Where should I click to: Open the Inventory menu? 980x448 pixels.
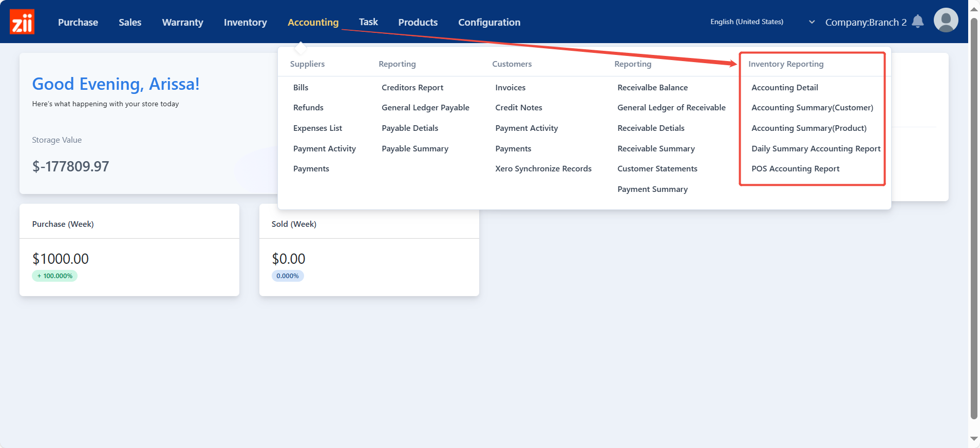point(246,22)
